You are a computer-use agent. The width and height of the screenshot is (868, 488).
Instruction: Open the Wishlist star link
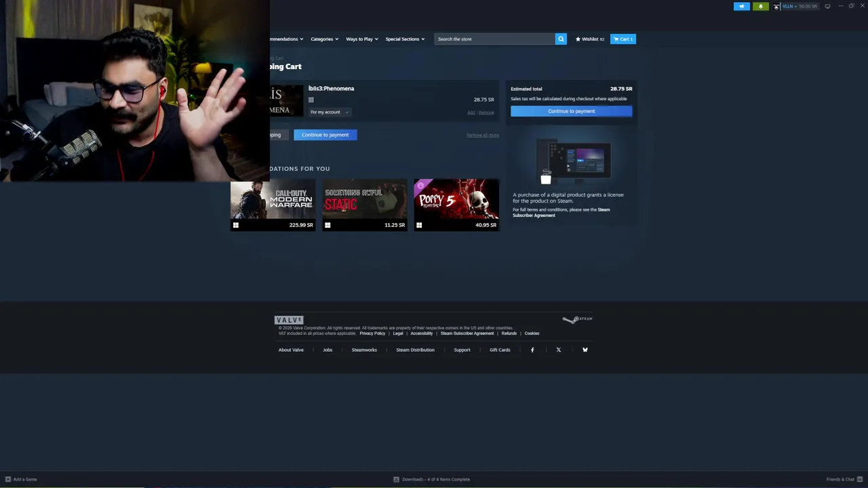tap(590, 39)
